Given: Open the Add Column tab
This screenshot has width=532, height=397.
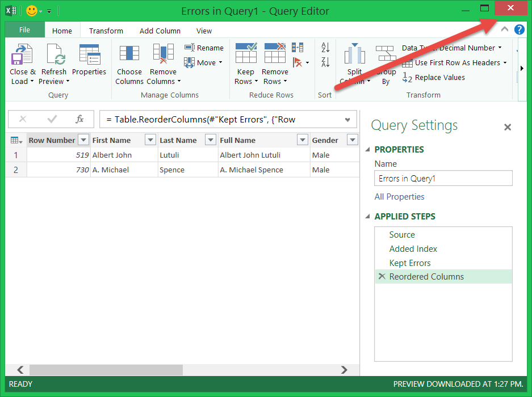Looking at the screenshot, I should (160, 31).
